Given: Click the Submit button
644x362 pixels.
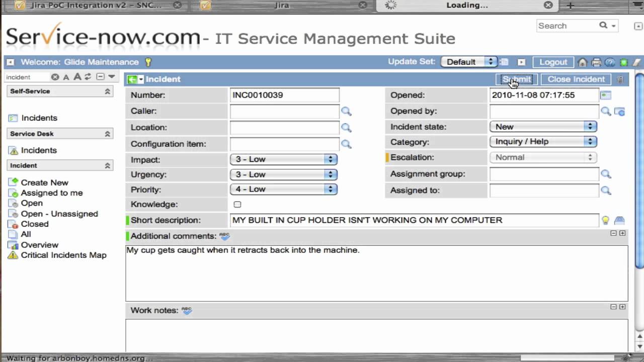Looking at the screenshot, I should click(x=517, y=79).
